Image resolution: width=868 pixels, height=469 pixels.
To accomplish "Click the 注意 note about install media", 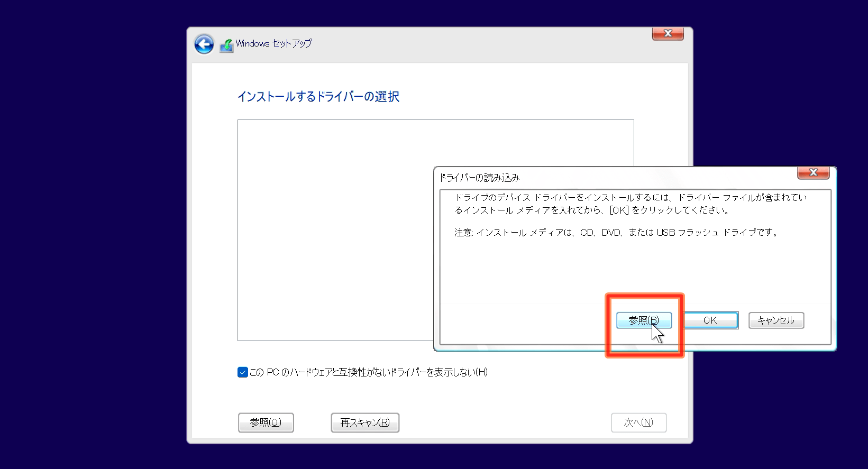I will pyautogui.click(x=616, y=233).
